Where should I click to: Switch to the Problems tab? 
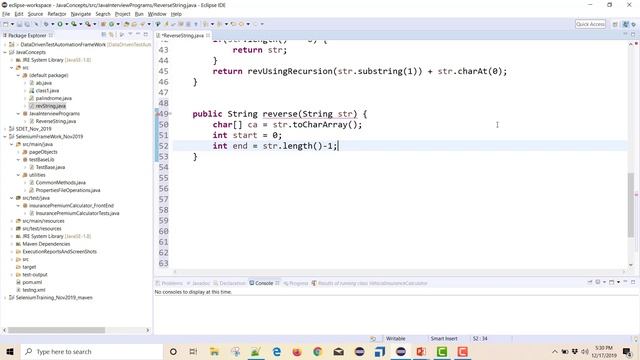[169, 283]
